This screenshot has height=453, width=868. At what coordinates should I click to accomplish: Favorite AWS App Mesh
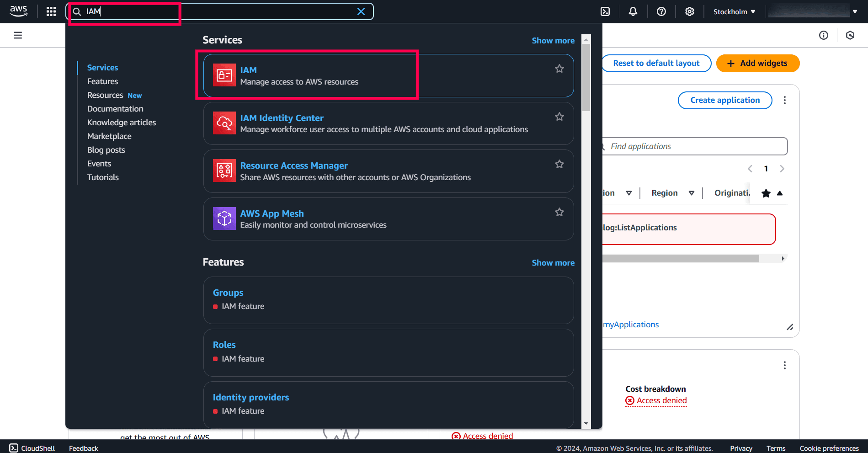click(559, 212)
